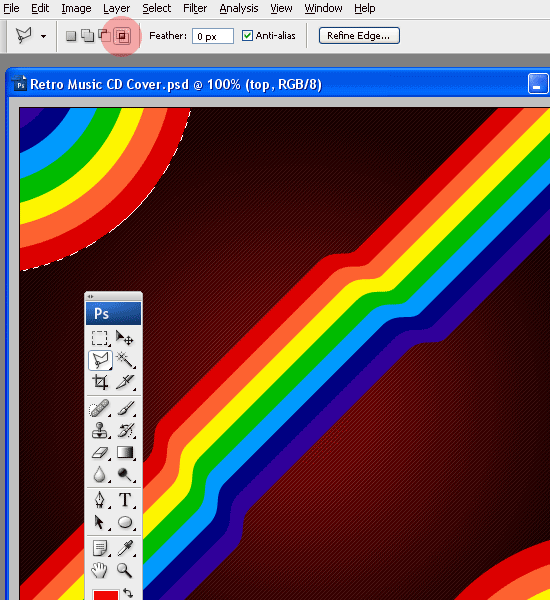The image size is (550, 600).
Task: Select the Type tool
Action: [125, 501]
